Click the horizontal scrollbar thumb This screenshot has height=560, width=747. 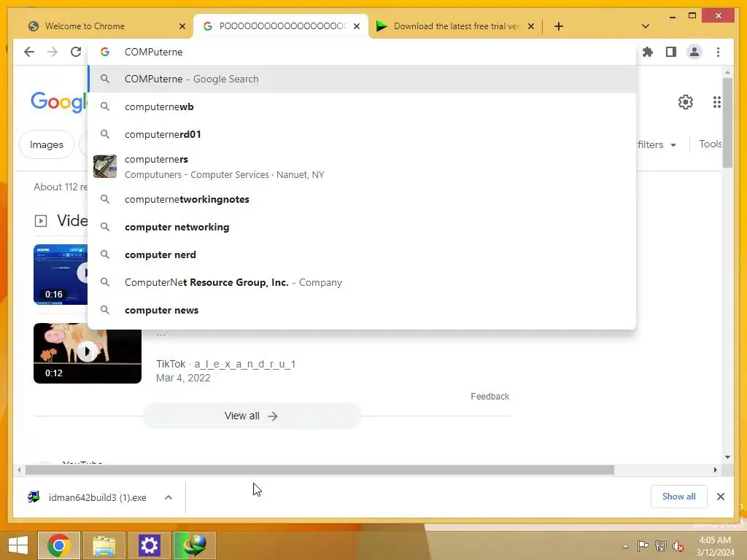[320, 470]
